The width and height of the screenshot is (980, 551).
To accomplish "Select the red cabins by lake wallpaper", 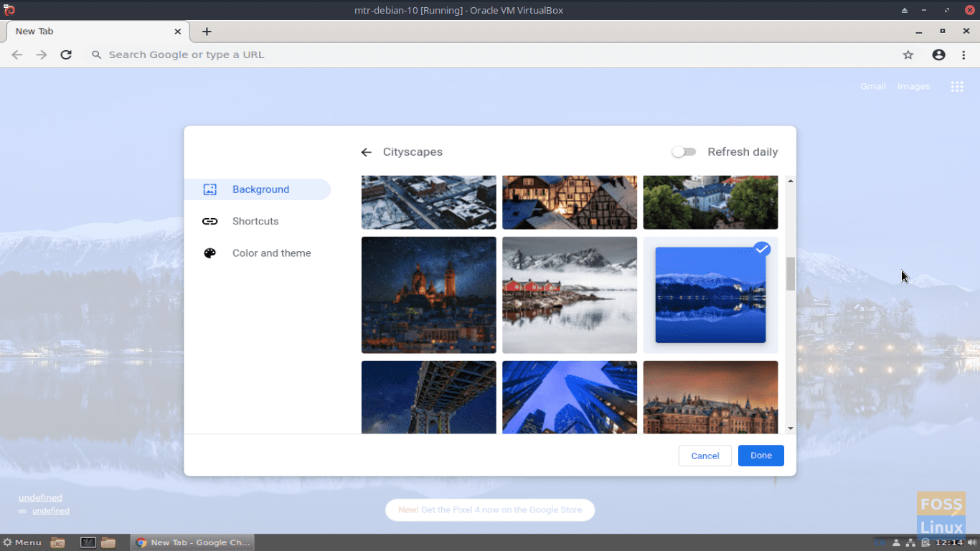I will tap(570, 295).
